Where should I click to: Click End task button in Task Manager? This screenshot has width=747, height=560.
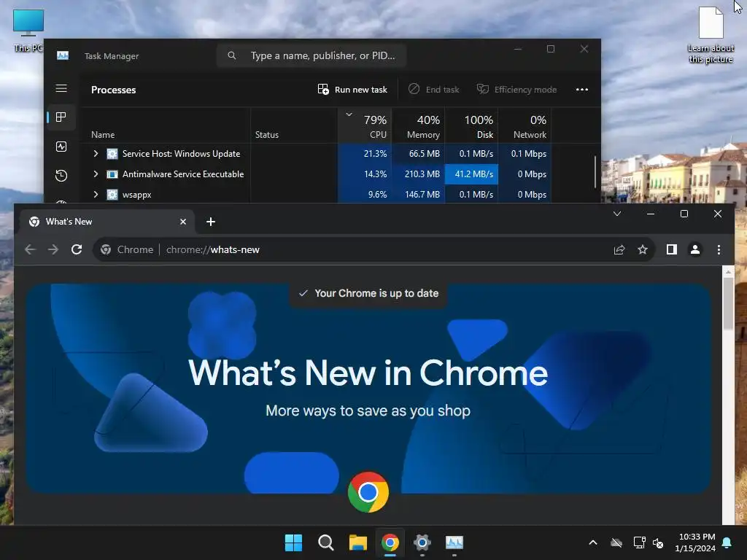coord(434,90)
